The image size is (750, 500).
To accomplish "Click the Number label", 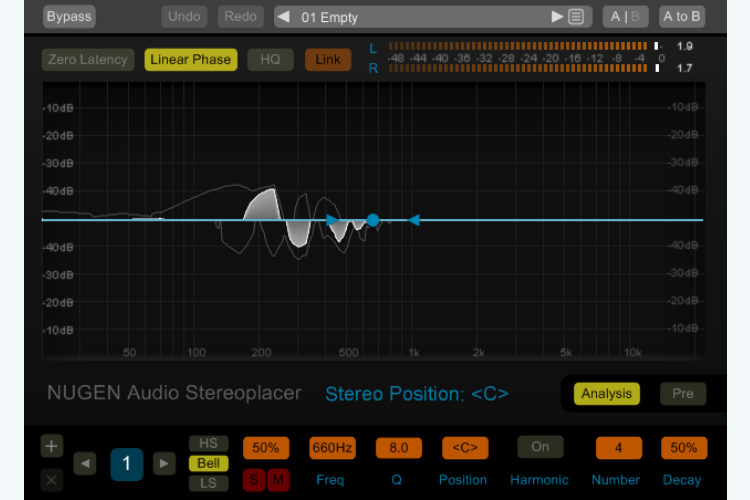I will 616,480.
